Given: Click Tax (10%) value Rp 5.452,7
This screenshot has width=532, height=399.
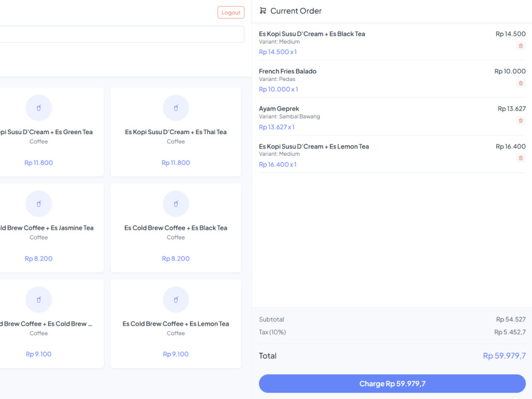Looking at the screenshot, I should 510,332.
